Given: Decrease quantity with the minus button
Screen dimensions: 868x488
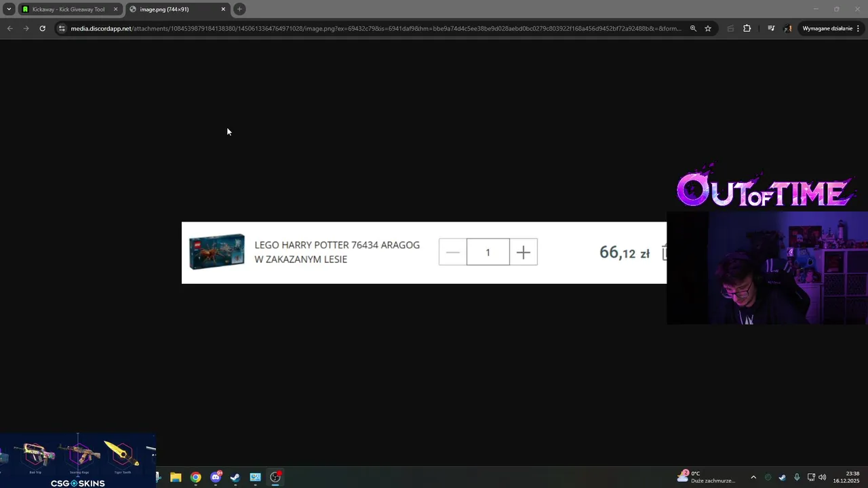Looking at the screenshot, I should 453,253.
